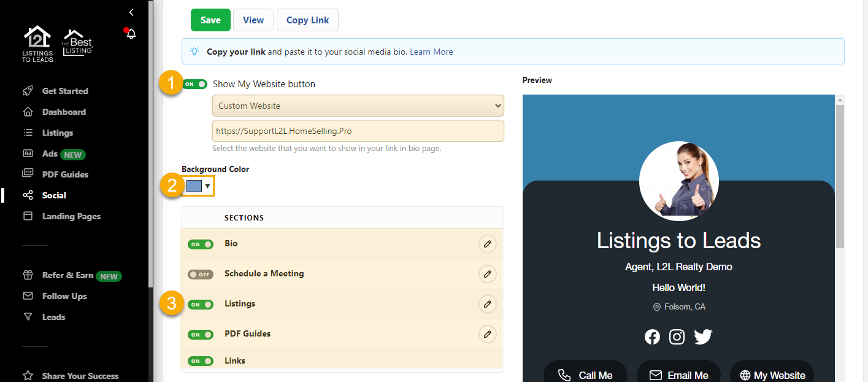
Task: Click the Facebook icon in preview
Action: 652,337
